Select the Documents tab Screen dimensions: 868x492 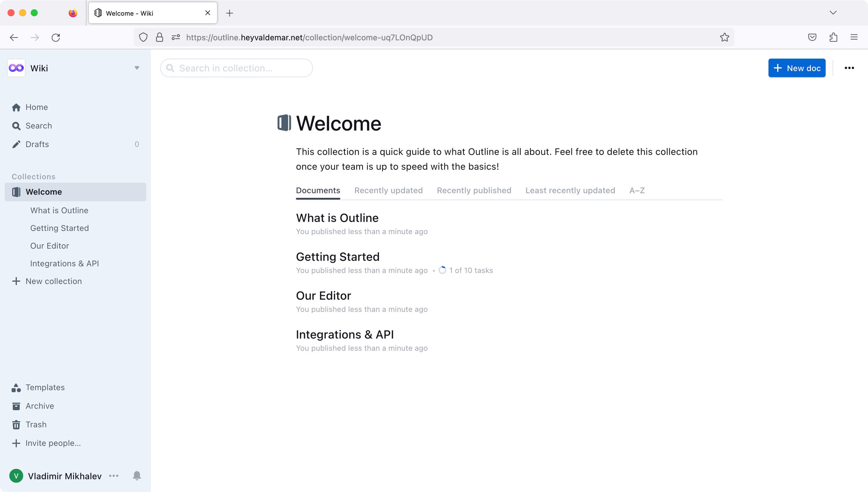318,190
